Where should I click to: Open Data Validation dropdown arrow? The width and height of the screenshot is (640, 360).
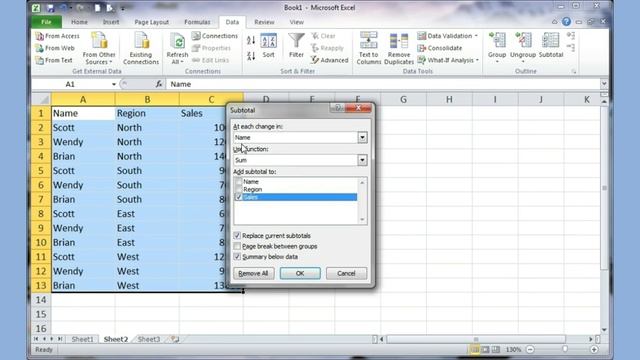(x=476, y=36)
